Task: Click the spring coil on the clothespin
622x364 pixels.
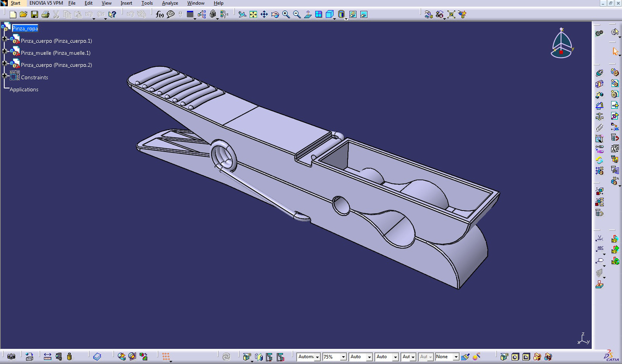Action: pos(224,156)
